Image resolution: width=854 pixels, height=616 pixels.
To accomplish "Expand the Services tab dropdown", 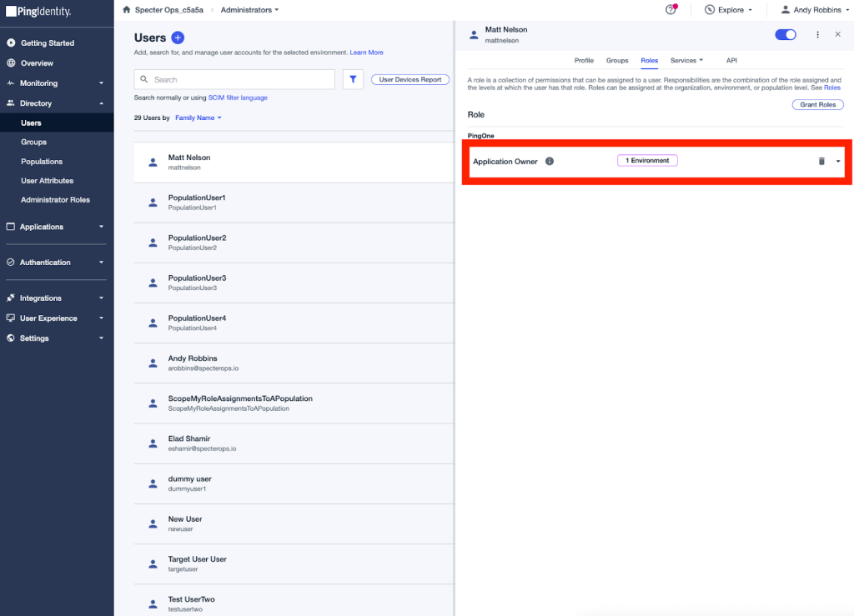I will click(686, 60).
